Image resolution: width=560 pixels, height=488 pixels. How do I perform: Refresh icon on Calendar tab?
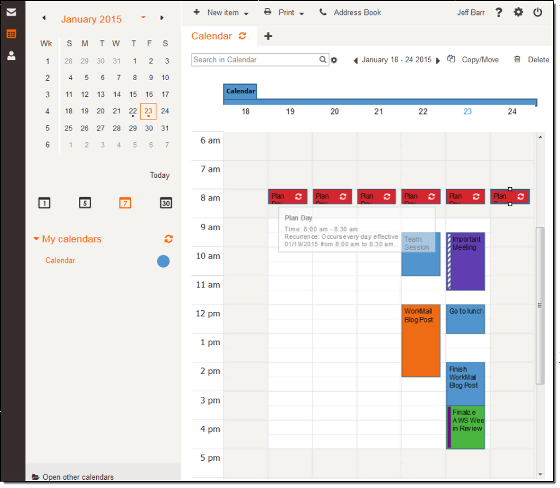(242, 36)
